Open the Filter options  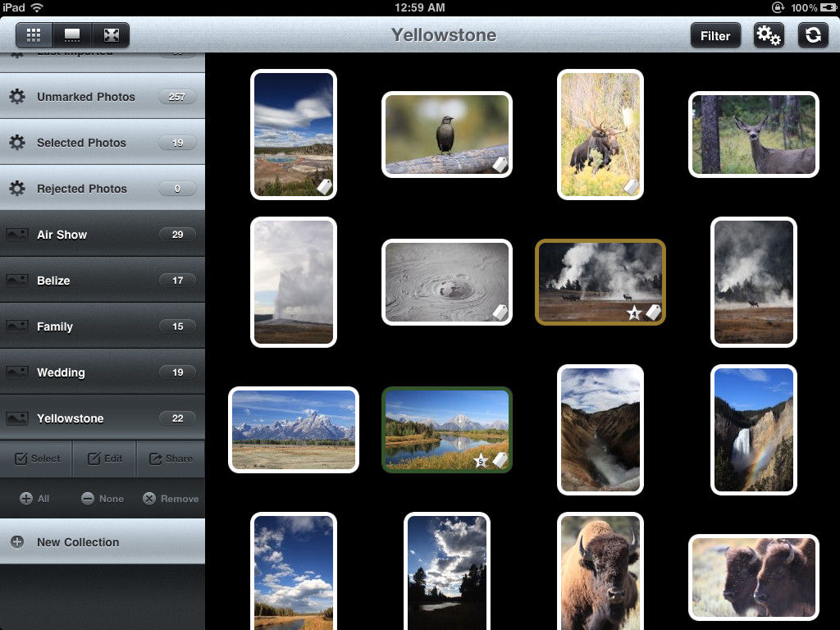coord(715,36)
